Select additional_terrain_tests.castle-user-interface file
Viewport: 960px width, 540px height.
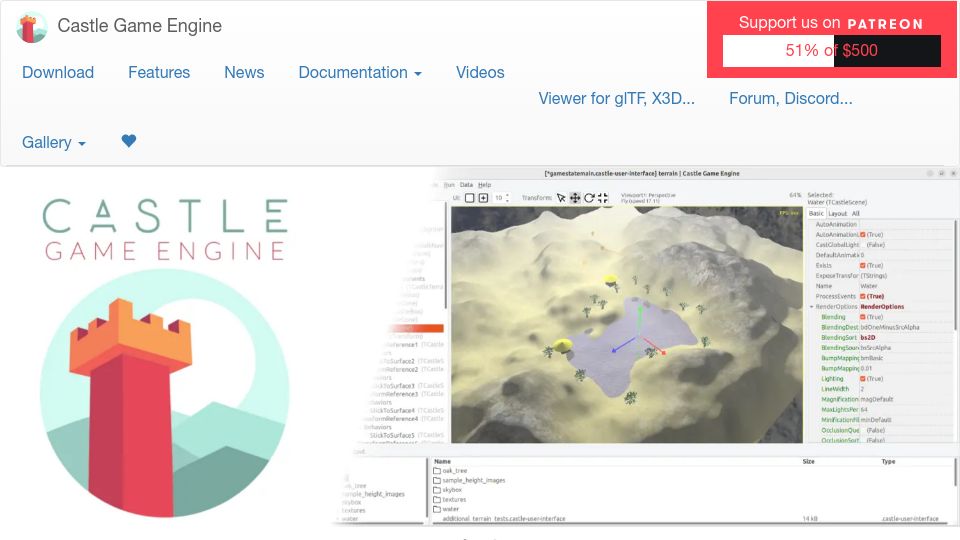[504, 519]
